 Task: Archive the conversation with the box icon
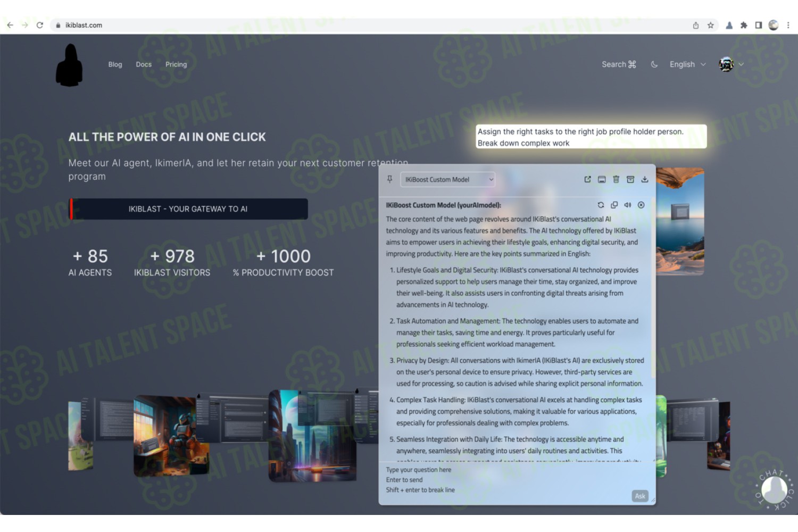[x=630, y=179]
